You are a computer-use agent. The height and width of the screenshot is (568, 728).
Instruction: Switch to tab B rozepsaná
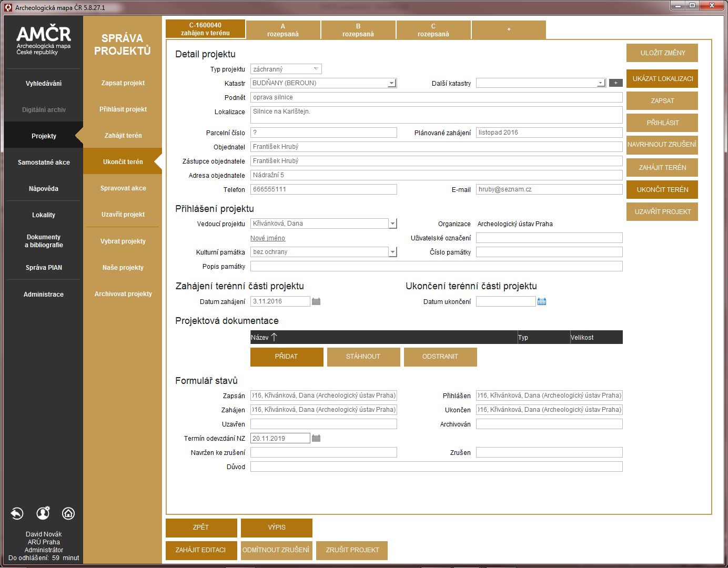point(358,30)
